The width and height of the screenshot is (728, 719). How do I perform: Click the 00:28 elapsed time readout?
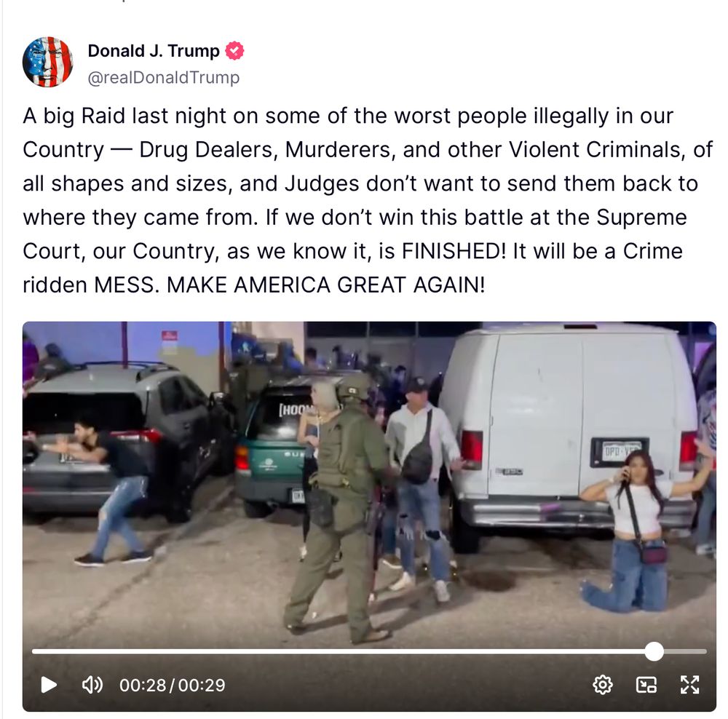[x=143, y=685]
